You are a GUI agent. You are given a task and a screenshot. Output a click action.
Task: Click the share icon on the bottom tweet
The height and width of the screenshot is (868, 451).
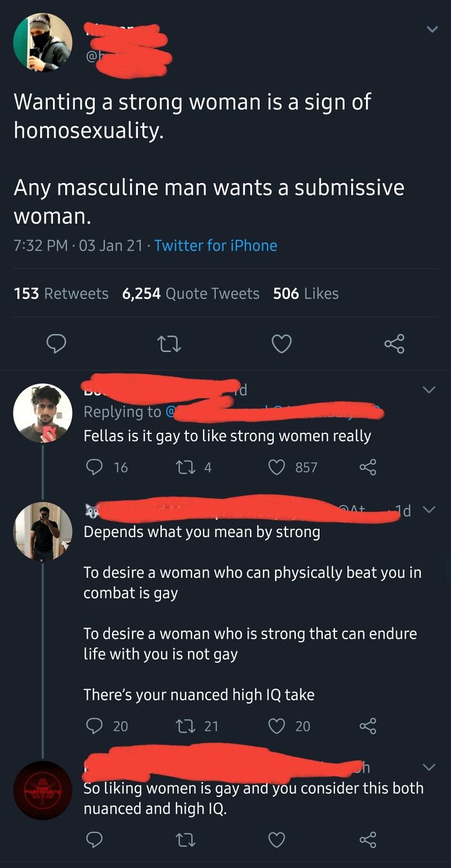[x=368, y=840]
